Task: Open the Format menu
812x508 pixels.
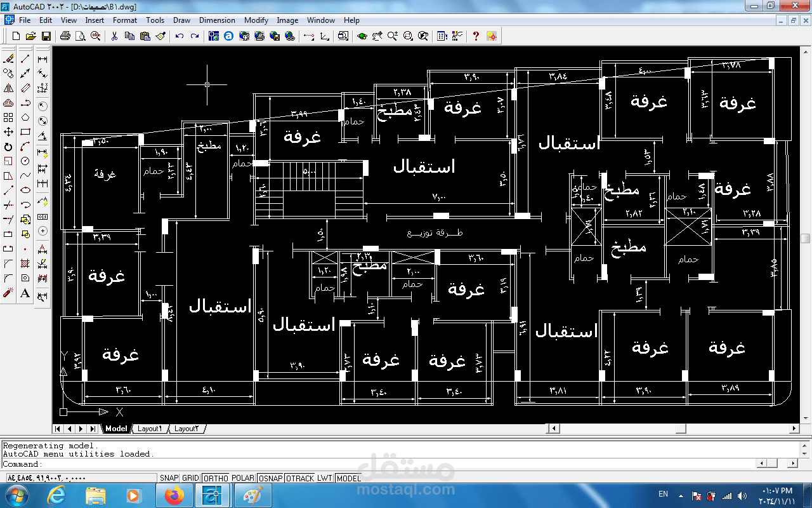Action: (125, 20)
